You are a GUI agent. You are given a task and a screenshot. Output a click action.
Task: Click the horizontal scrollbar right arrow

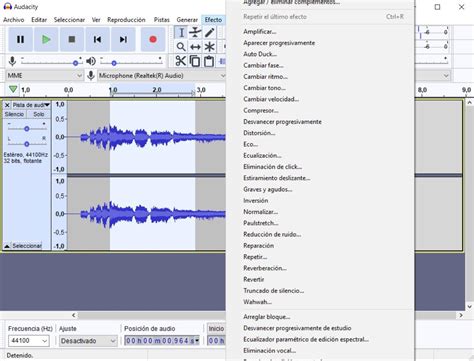click(461, 315)
